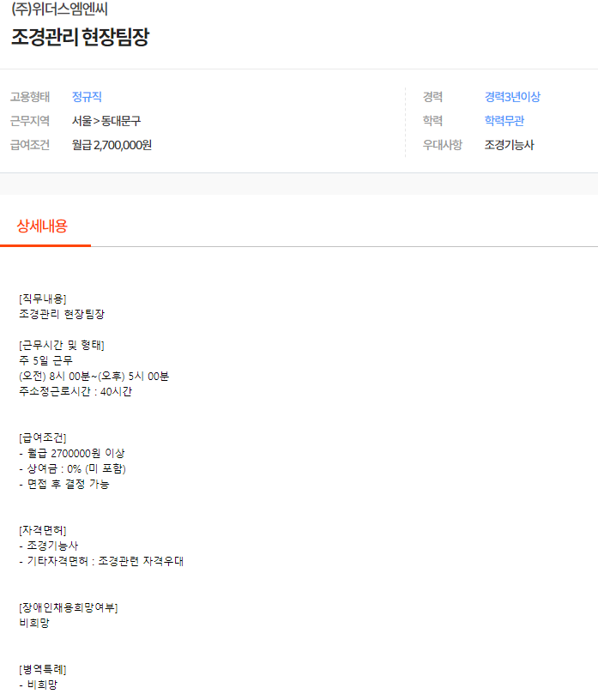The image size is (598, 700).
Task: Click the working hours line 8시 00분~5시 00분
Action: click(x=94, y=377)
